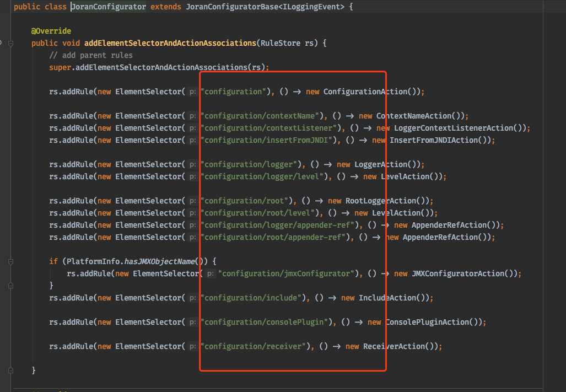Click the fold-end marker at the if block's closing brace
Viewport: 566px width, 392px height.
[11, 286]
